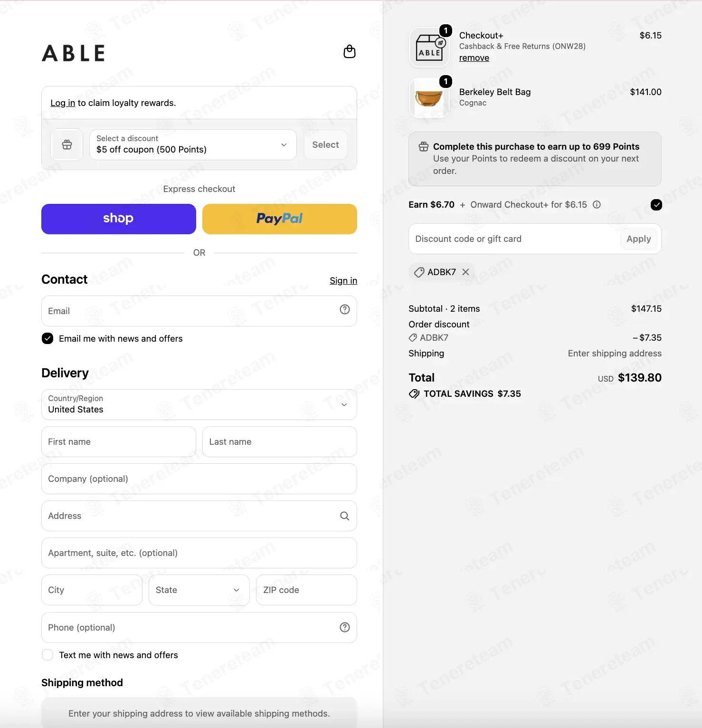Open the Select a discount dropdown
702x728 pixels.
click(193, 144)
